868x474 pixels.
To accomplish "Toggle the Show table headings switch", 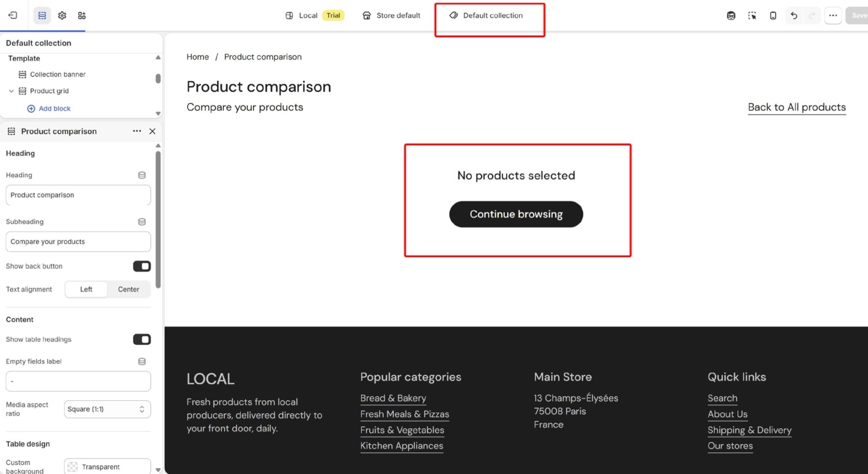I will point(142,339).
